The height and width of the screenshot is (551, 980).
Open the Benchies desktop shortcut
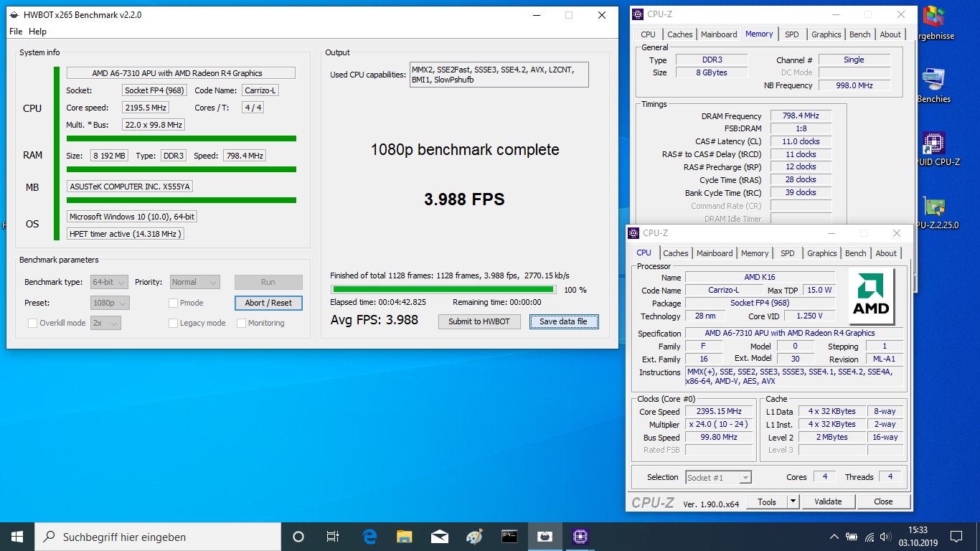pyautogui.click(x=933, y=85)
